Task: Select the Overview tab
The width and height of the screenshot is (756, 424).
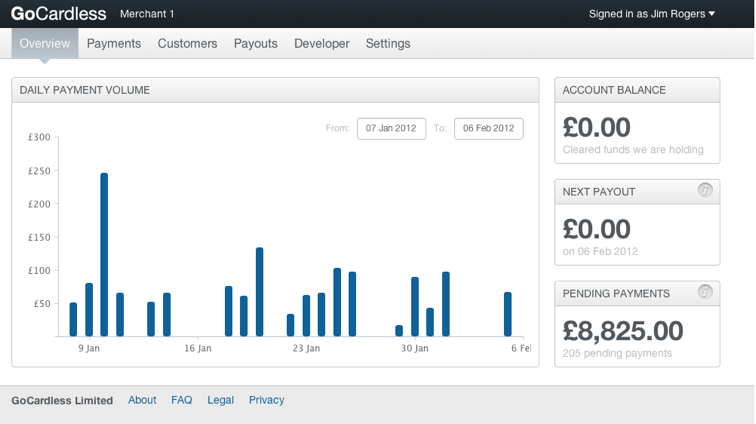Action: click(45, 44)
